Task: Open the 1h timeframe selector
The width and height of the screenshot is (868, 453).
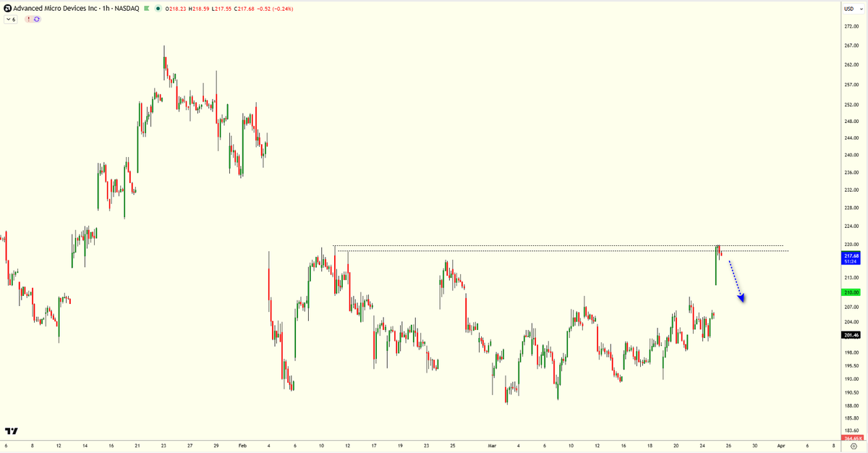Action: point(106,7)
